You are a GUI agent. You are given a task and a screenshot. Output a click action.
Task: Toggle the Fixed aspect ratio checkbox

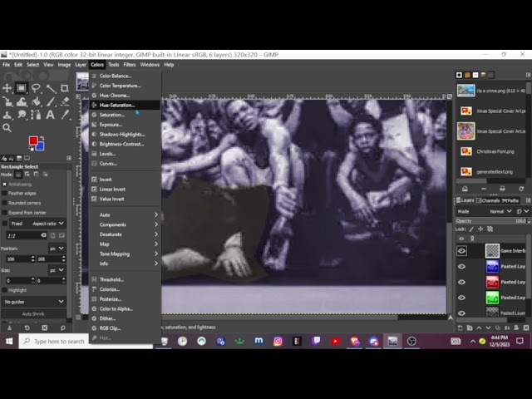click(5, 224)
